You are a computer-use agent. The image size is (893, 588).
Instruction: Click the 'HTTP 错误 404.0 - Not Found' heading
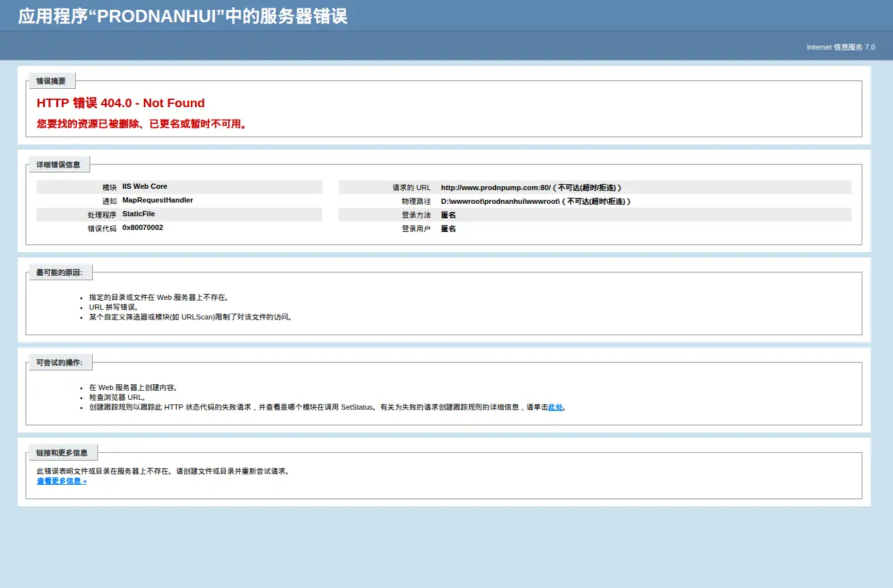121,103
